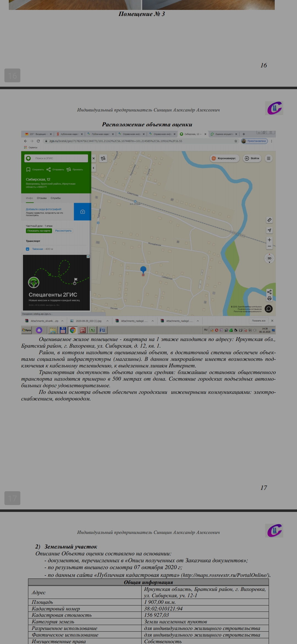Close the 2GIS search card with X
This screenshot has width=297, height=644.
[x=94, y=158]
